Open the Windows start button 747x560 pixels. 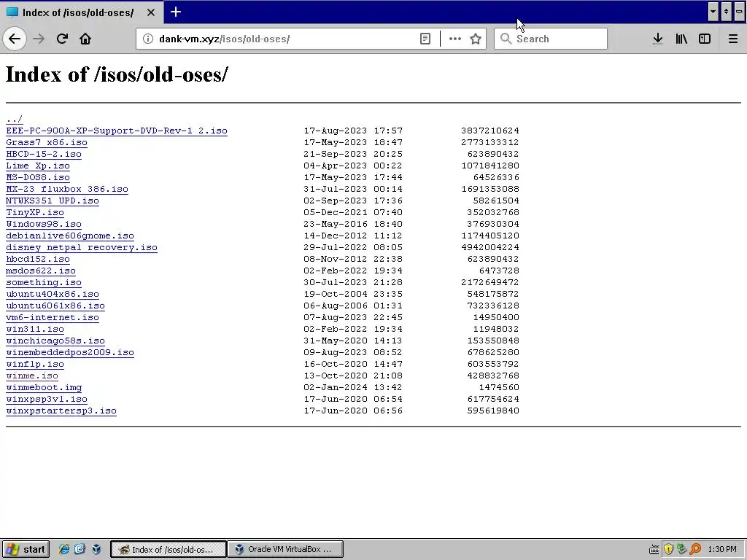[x=26, y=549]
